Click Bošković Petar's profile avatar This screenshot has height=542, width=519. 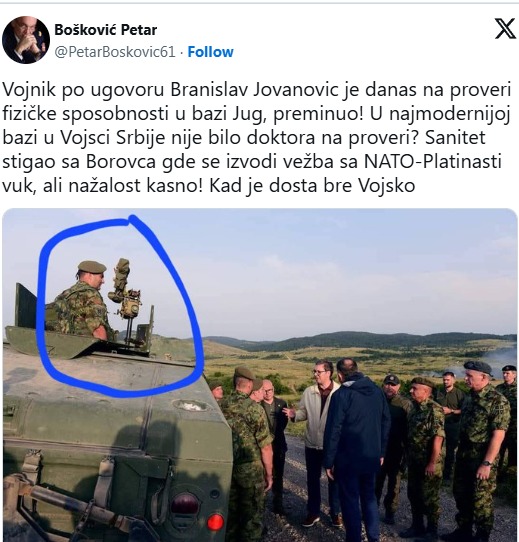(26, 40)
